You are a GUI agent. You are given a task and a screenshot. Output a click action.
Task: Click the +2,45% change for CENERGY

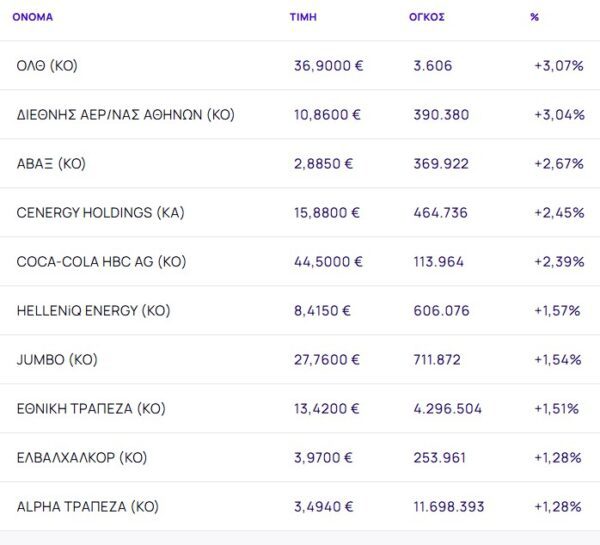559,213
